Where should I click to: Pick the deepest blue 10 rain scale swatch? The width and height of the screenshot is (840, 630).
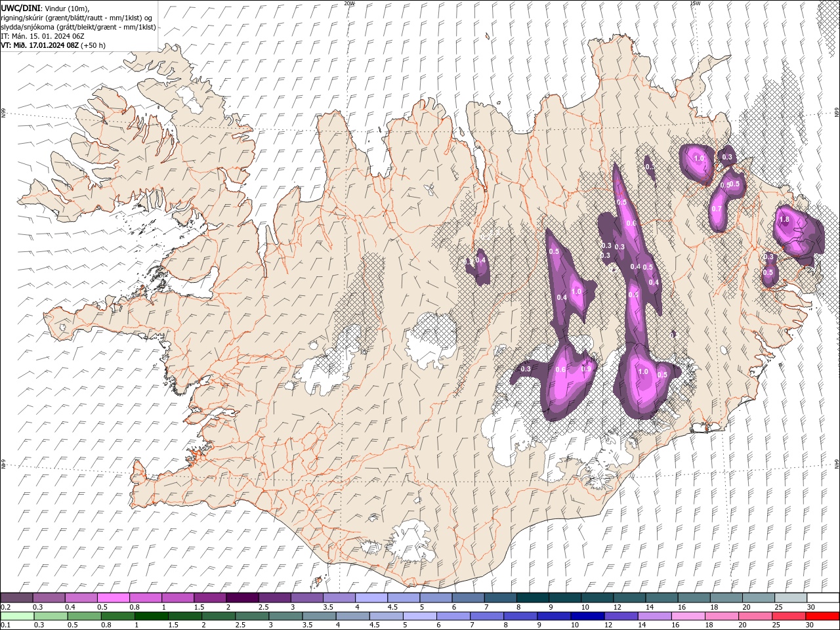click(587, 616)
